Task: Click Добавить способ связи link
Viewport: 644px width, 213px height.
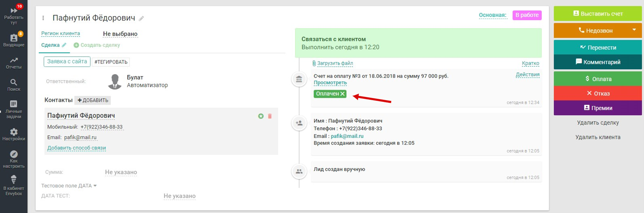Action: [76, 148]
